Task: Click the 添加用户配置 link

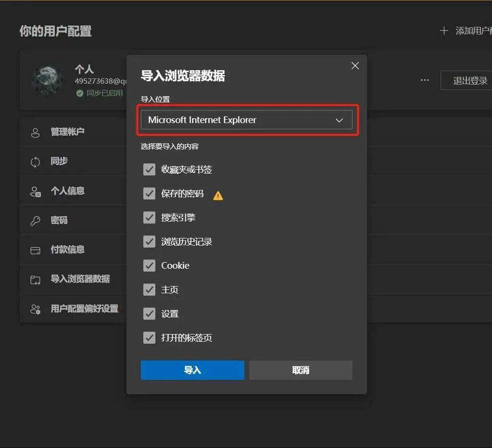Action: [474, 31]
